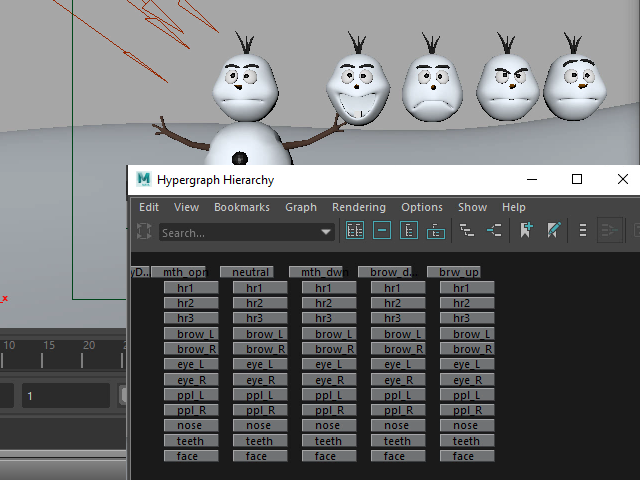Expand the search field dropdown arrow
This screenshot has width=640, height=480.
(x=326, y=232)
